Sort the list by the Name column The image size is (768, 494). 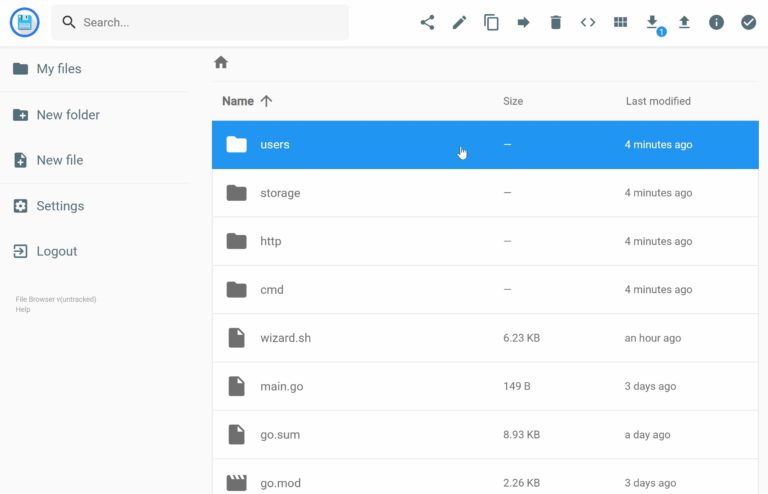[238, 101]
